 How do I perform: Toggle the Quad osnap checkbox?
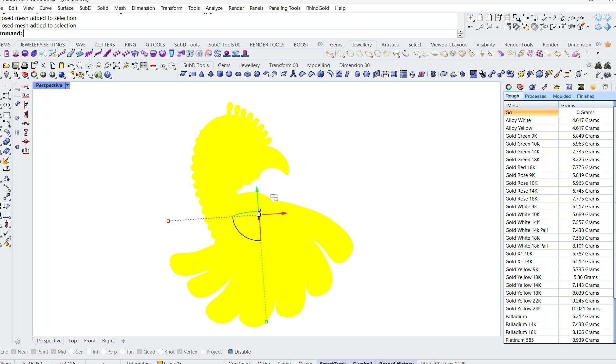point(140,352)
